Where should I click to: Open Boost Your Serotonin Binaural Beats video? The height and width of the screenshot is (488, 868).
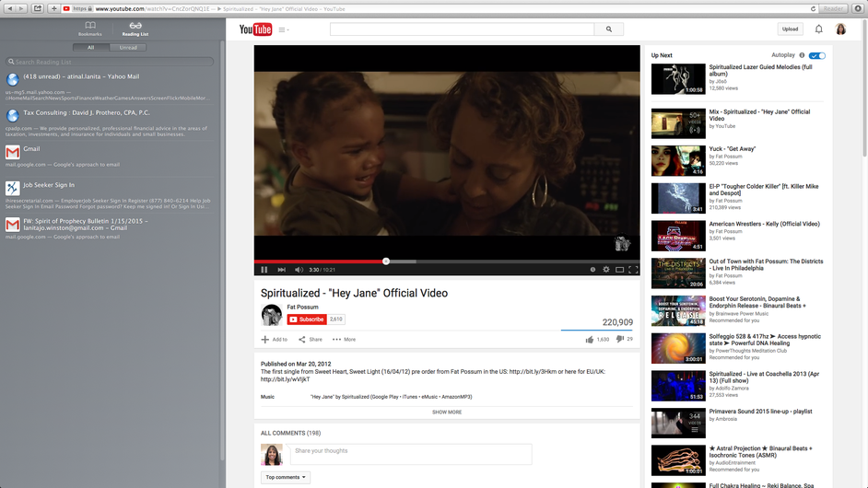(x=737, y=310)
